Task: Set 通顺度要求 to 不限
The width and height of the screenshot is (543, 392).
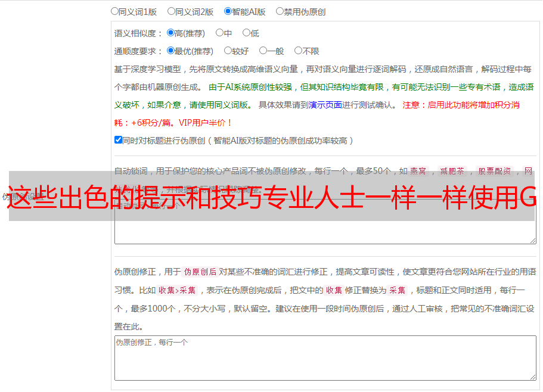Action: [x=298, y=51]
